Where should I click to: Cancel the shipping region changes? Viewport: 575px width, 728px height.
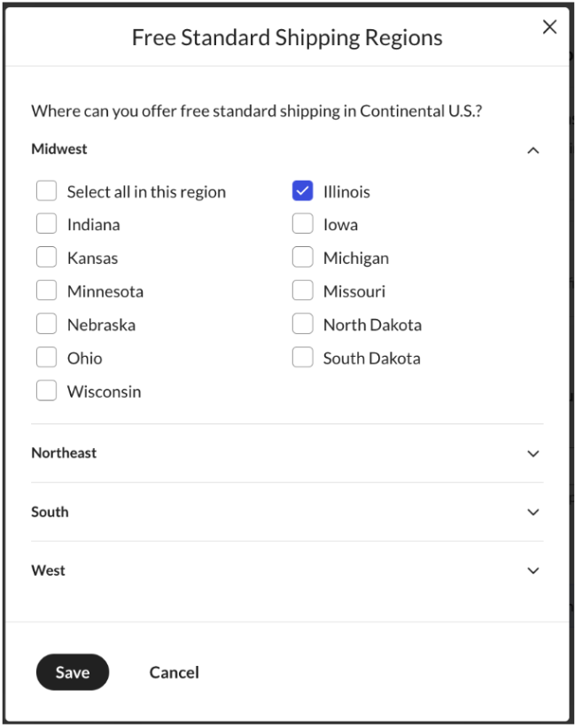click(x=174, y=672)
